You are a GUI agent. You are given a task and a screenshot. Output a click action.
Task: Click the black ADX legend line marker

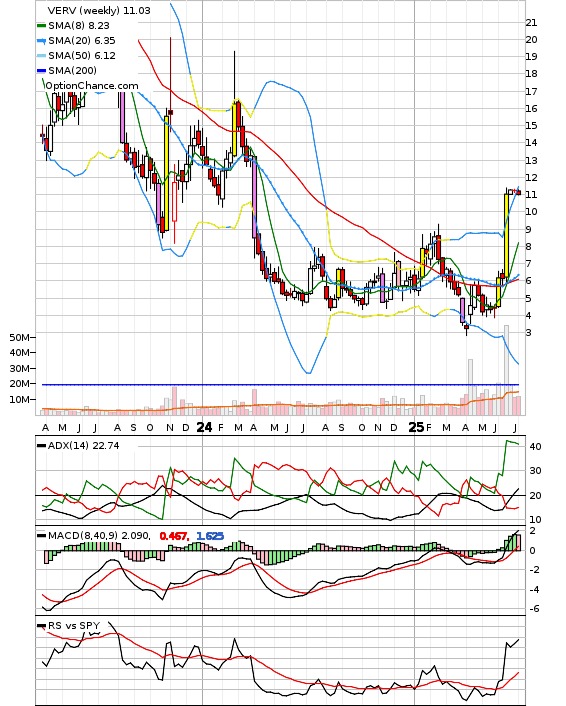[41, 446]
